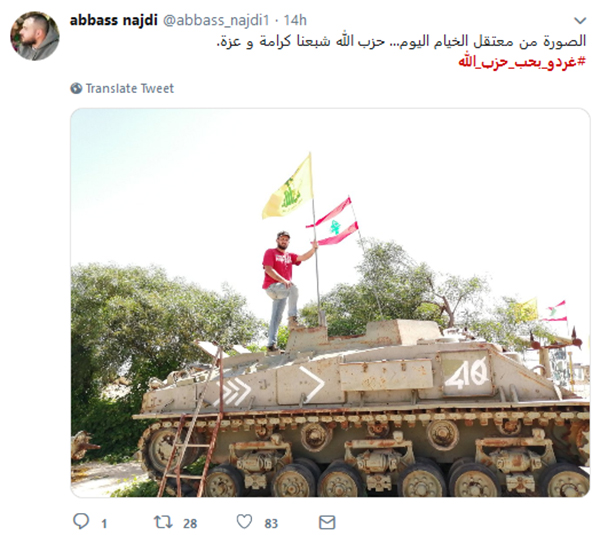Click the first line of Arabic tweet text
Image resolution: width=600 pixels, height=535 pixels.
[401, 41]
